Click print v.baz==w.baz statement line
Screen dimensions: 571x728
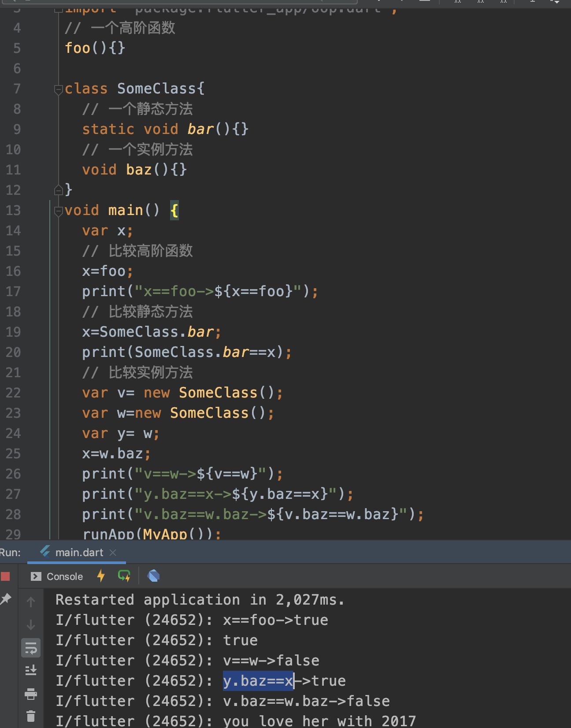tap(253, 514)
